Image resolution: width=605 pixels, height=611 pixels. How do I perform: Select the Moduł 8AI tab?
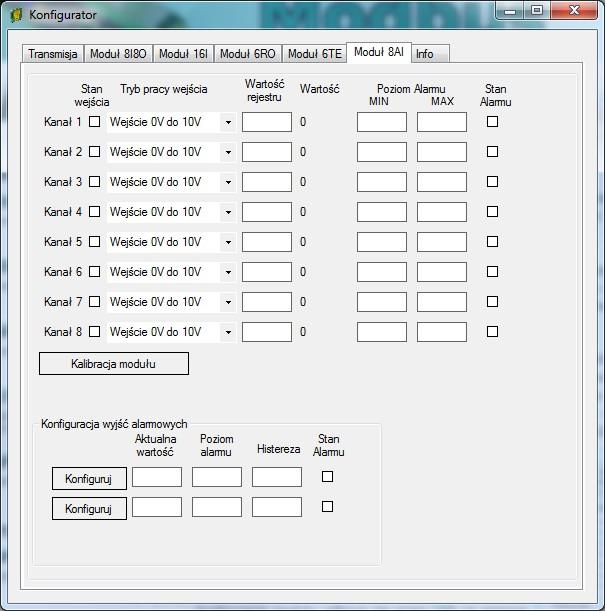point(379,52)
